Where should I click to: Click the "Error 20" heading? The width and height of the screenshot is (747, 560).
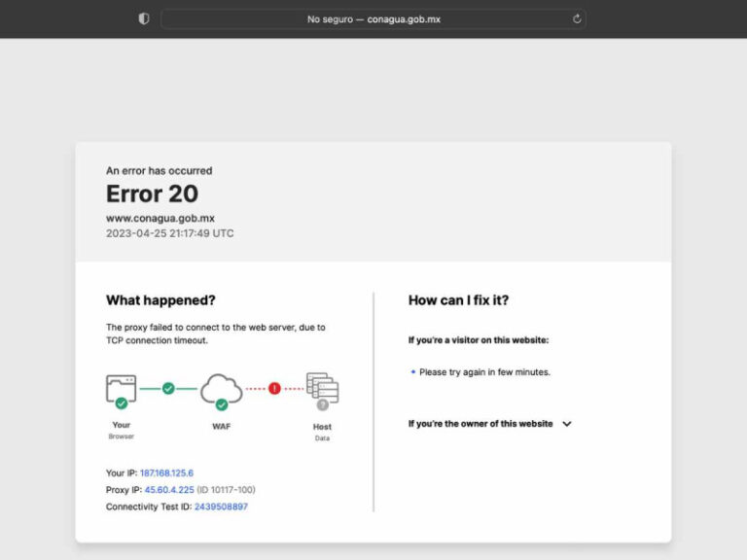tap(152, 193)
